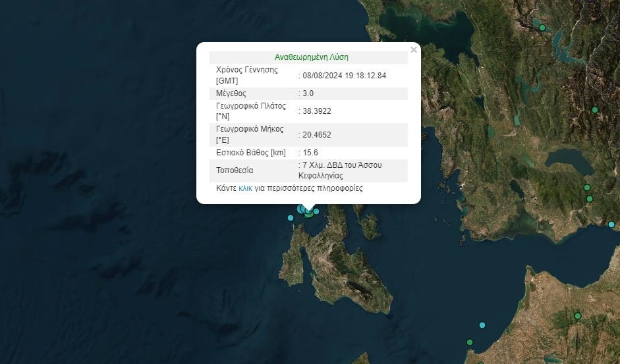Click the upper green marker of the eastern pair
620x364 pixels.
(587, 188)
